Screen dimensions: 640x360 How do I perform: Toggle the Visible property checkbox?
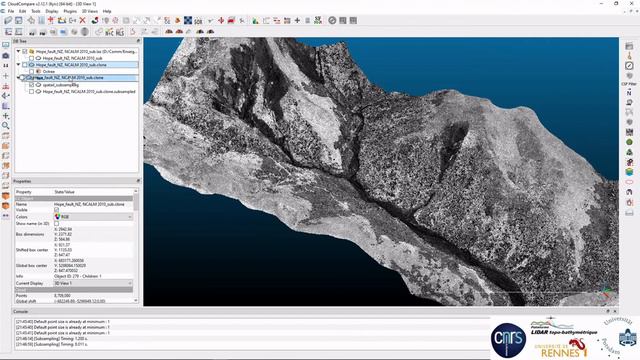pyautogui.click(x=56, y=210)
